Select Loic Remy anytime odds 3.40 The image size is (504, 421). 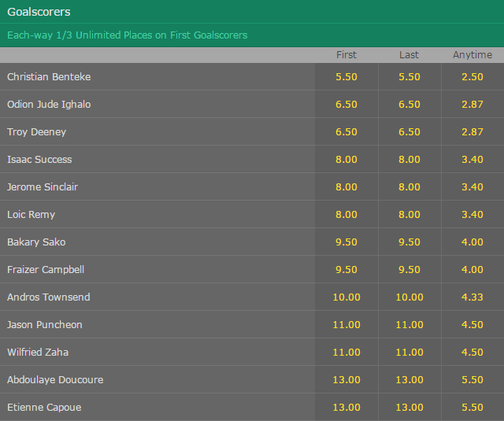(x=472, y=215)
